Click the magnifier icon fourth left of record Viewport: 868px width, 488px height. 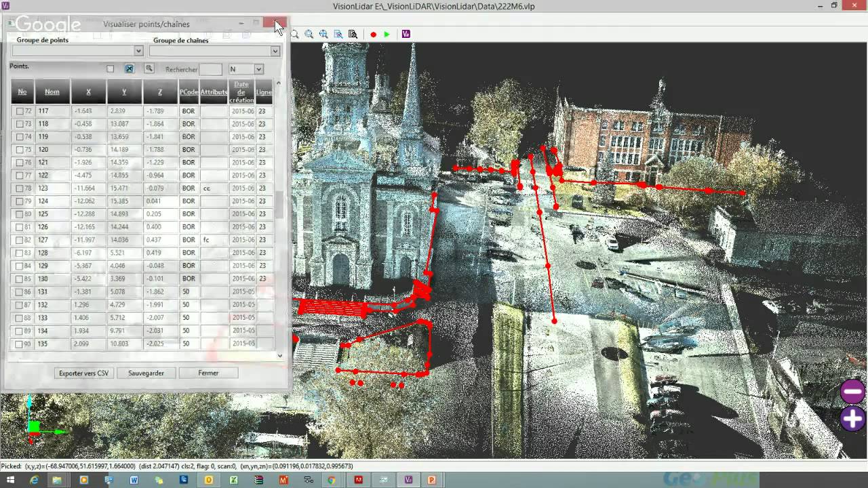point(309,34)
